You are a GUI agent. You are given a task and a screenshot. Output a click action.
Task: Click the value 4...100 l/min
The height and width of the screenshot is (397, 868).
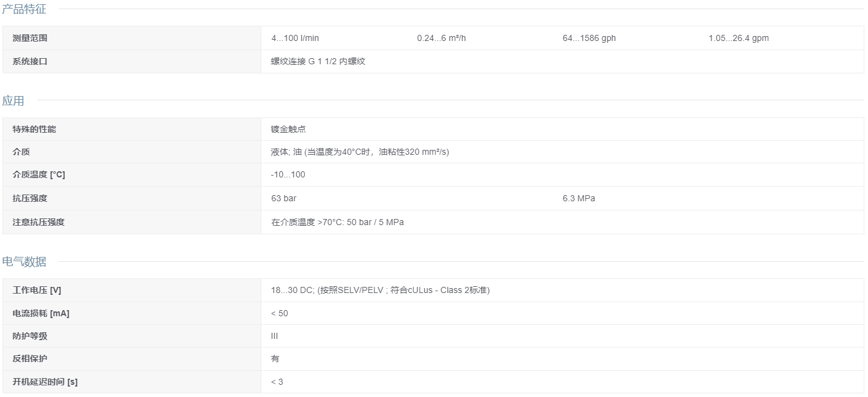point(295,38)
